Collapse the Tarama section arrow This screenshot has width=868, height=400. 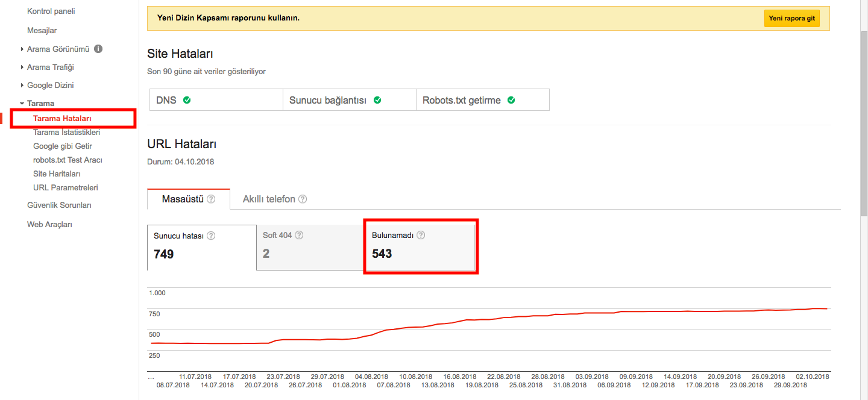(x=22, y=103)
